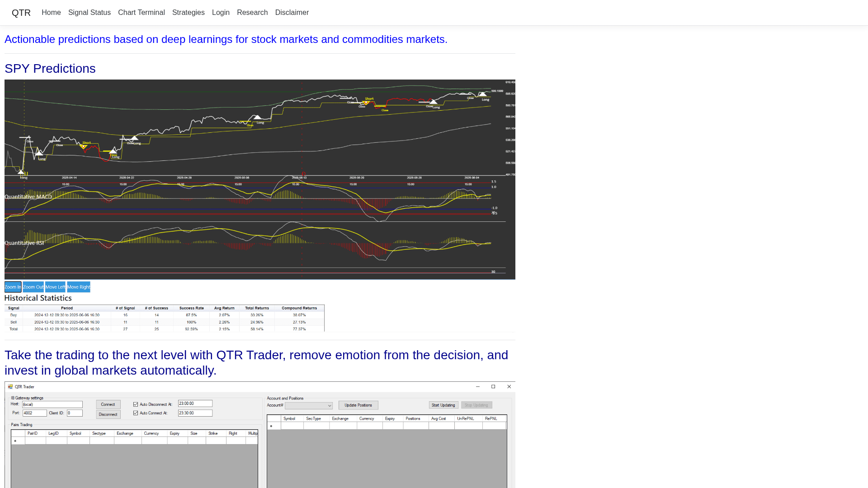Image resolution: width=868 pixels, height=488 pixels.
Task: Click the Compound Returns column header
Action: (299, 308)
